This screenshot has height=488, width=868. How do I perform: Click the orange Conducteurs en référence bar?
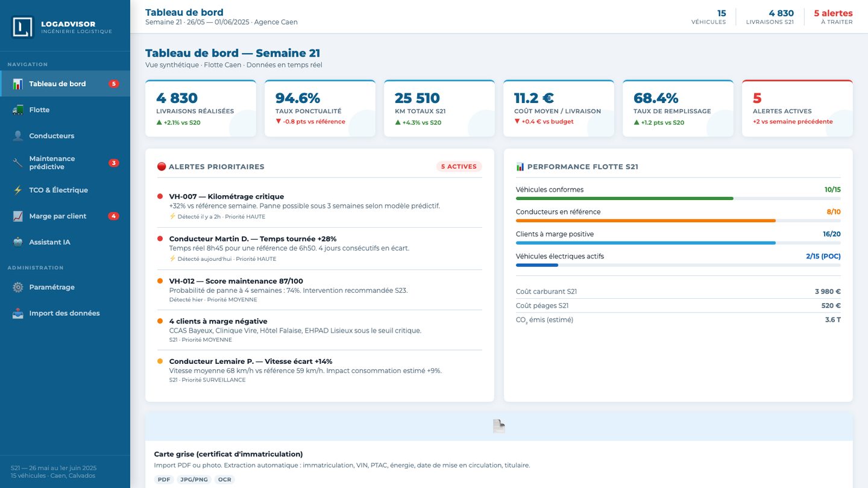tap(646, 221)
